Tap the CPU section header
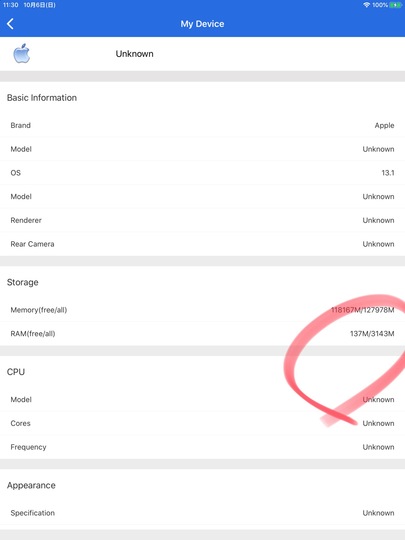Screen dimensions: 405x540 coord(16,372)
